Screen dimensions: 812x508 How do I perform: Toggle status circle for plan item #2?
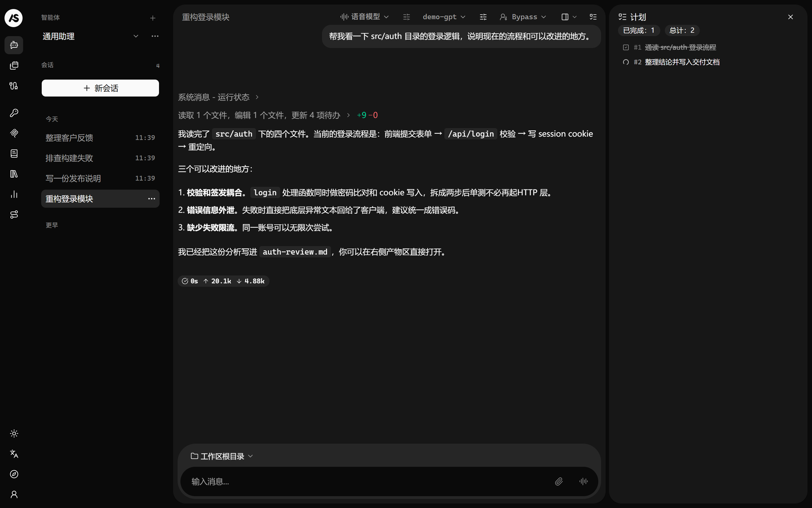point(626,62)
